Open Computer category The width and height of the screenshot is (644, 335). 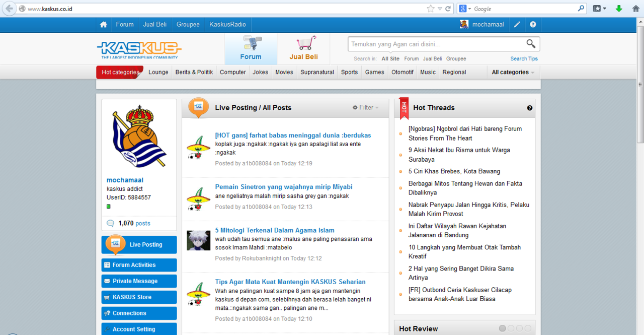(233, 72)
